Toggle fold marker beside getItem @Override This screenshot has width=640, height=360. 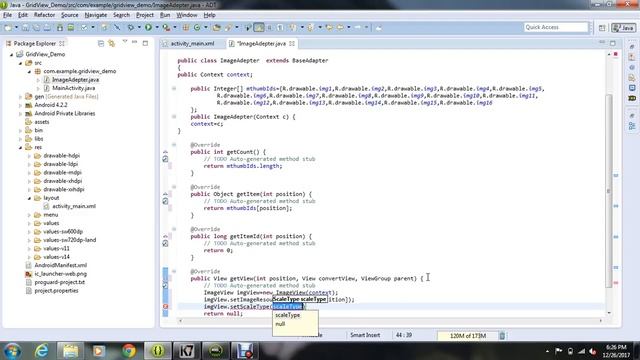coord(174,187)
